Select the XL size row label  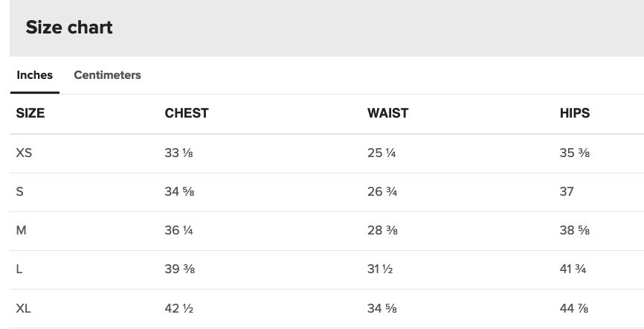[24, 308]
